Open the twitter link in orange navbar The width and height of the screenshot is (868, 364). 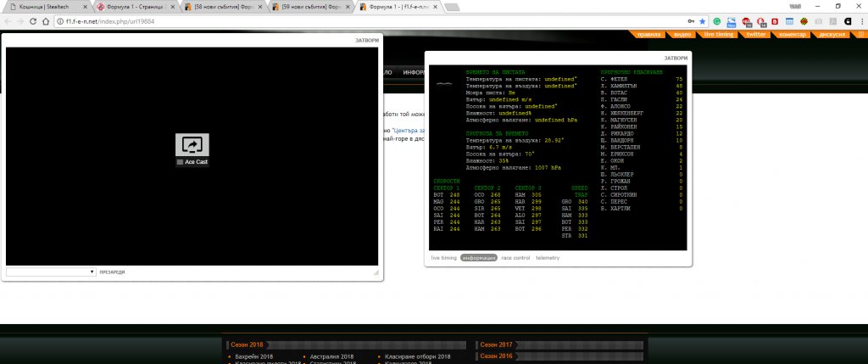click(756, 35)
